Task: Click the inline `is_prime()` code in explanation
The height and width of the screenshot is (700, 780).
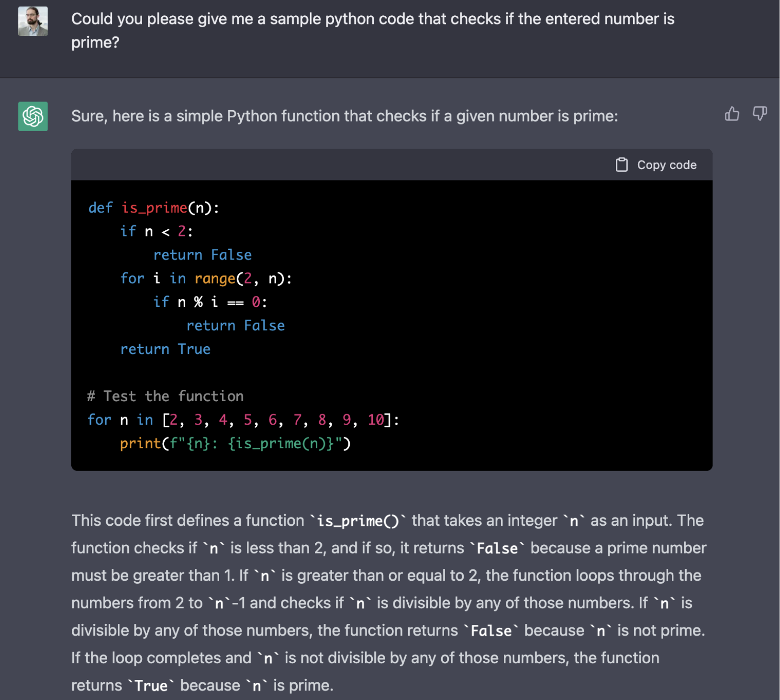Action: pyautogui.click(x=358, y=520)
